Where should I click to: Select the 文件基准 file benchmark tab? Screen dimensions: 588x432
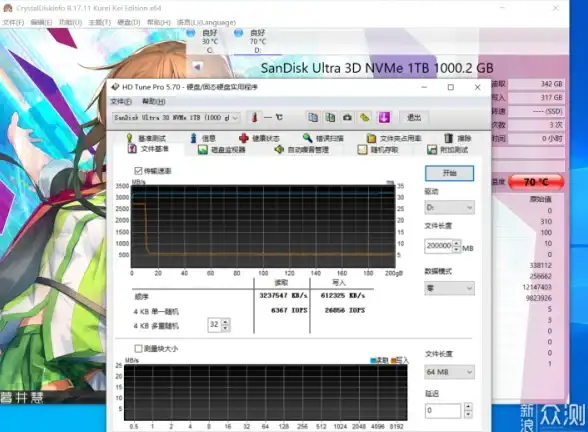(x=148, y=149)
